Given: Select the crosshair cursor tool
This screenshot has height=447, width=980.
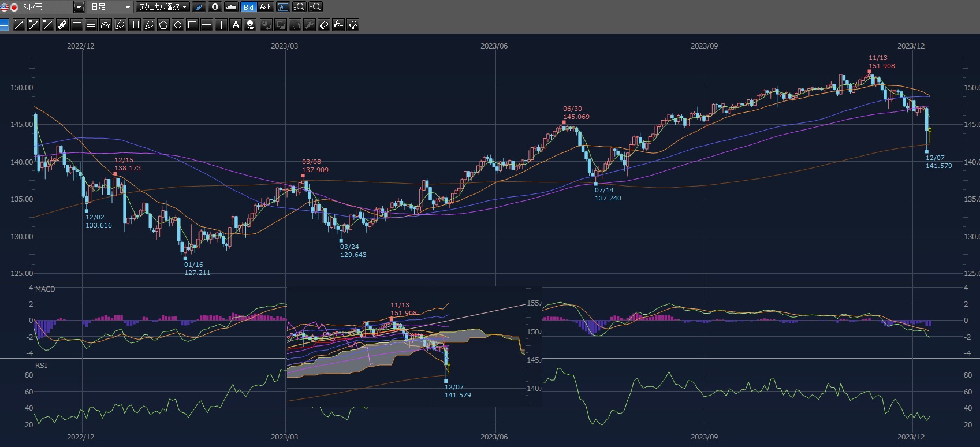Looking at the screenshot, I should (x=5, y=25).
